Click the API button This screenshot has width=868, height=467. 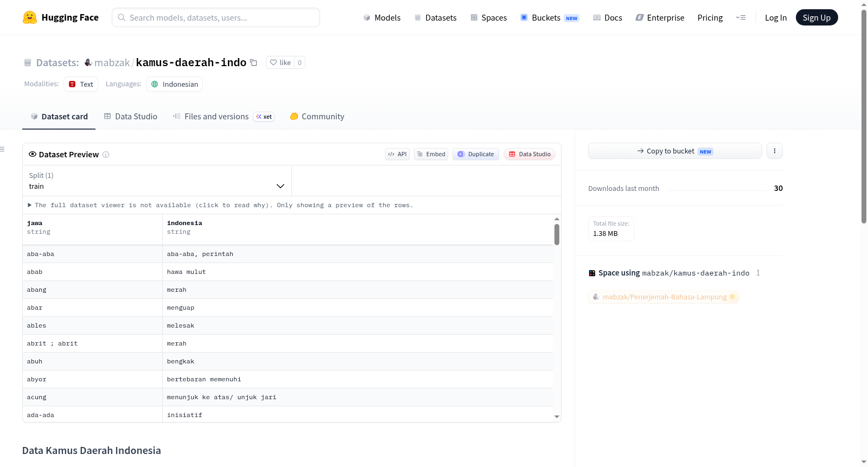pyautogui.click(x=397, y=154)
